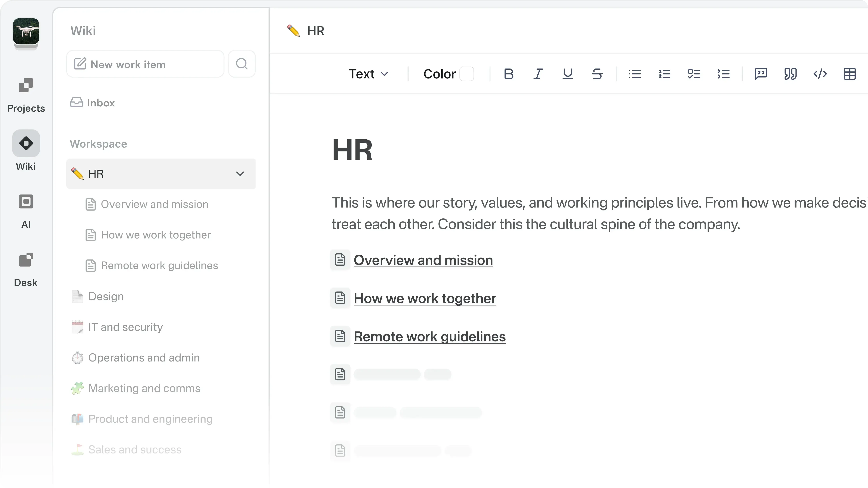Screen dimensions: 868x488
Task: Apply strikethrough formatting
Action: [597, 74]
